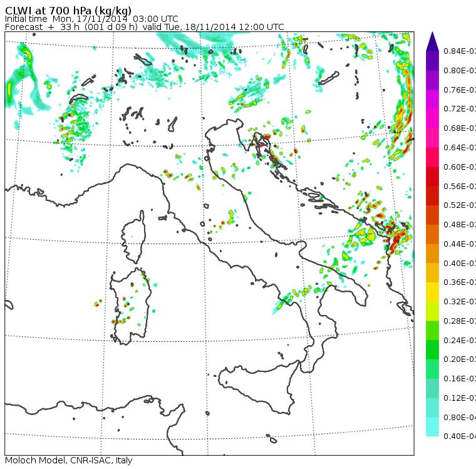
Task: Click the colorbar swatch just below the 0.60E-03 mark
Action: (x=432, y=177)
